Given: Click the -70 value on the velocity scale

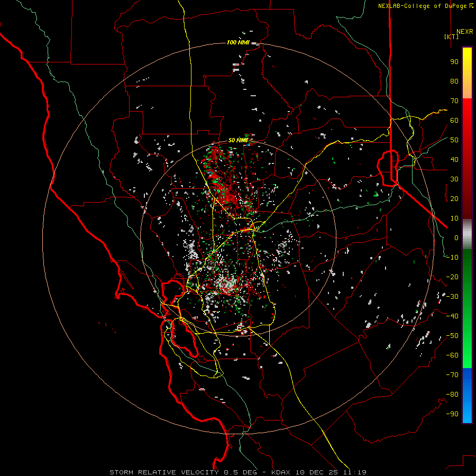Looking at the screenshot, I should coord(452,375).
